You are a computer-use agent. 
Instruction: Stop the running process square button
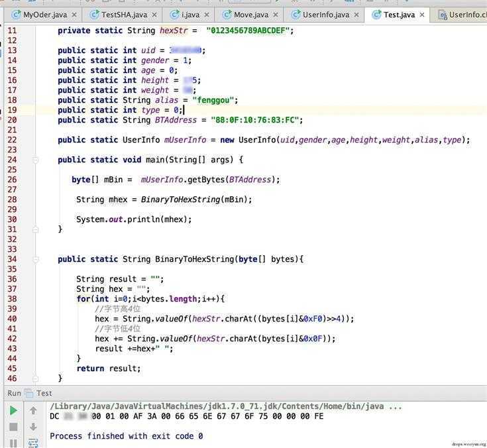(13, 427)
